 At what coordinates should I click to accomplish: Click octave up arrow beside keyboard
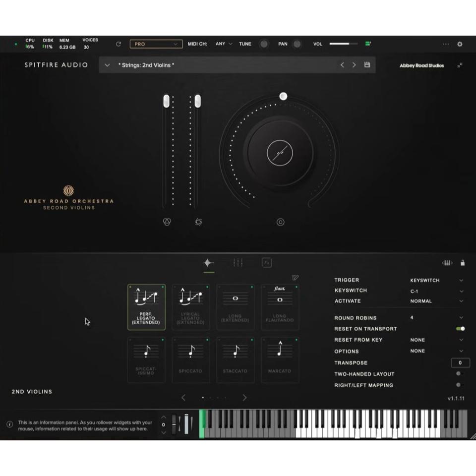click(x=164, y=417)
